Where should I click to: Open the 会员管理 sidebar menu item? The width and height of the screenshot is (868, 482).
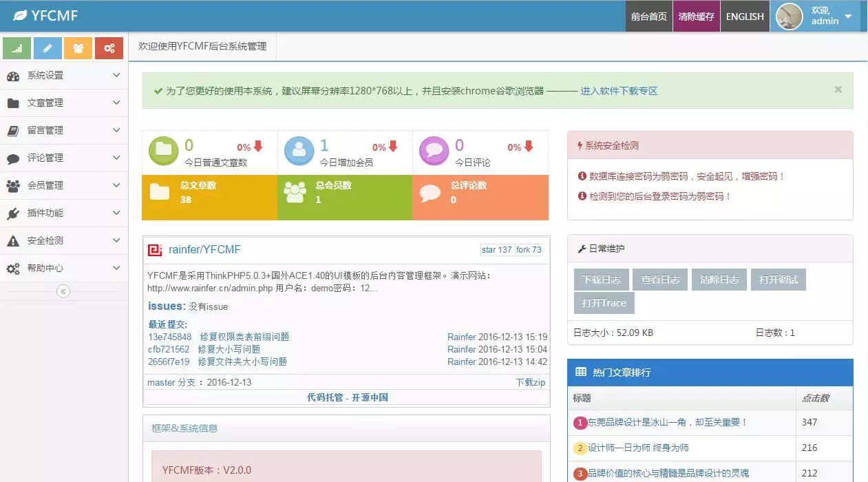coord(64,185)
